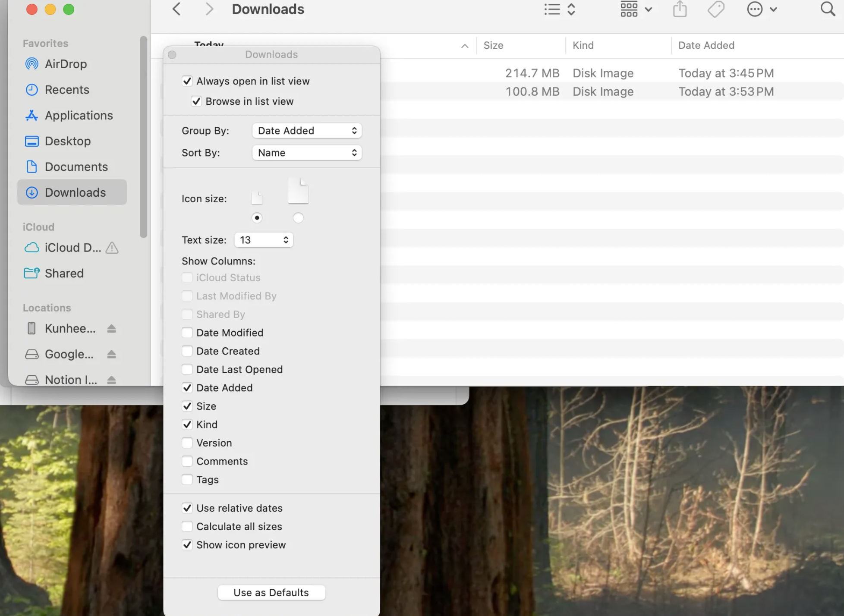This screenshot has height=616, width=844.
Task: Click the Share icon in Finder toolbar
Action: [x=680, y=9]
